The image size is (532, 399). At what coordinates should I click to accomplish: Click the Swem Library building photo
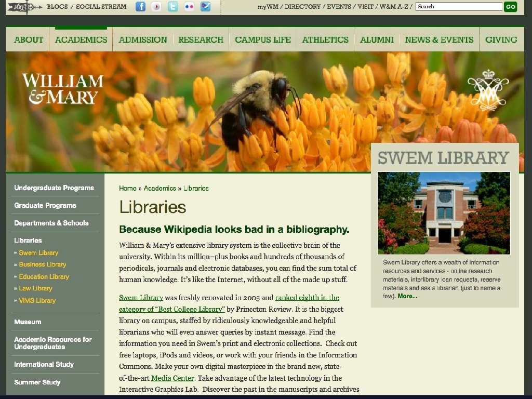tap(444, 213)
